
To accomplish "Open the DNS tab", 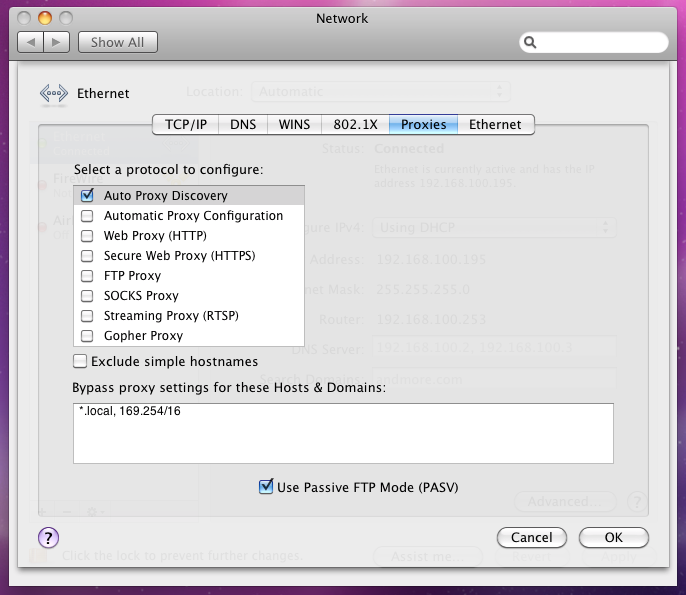I will 243,125.
